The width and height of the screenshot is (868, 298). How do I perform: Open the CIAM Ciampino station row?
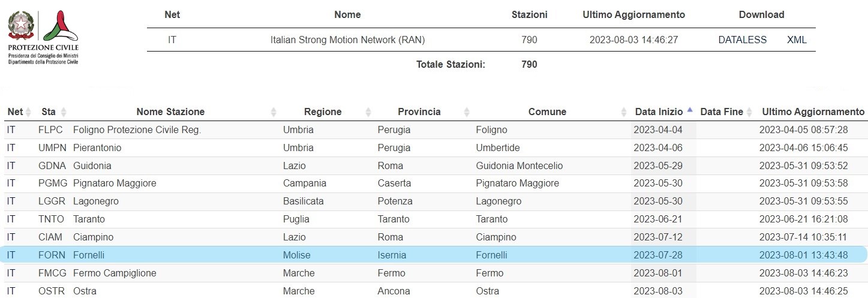[435, 237]
